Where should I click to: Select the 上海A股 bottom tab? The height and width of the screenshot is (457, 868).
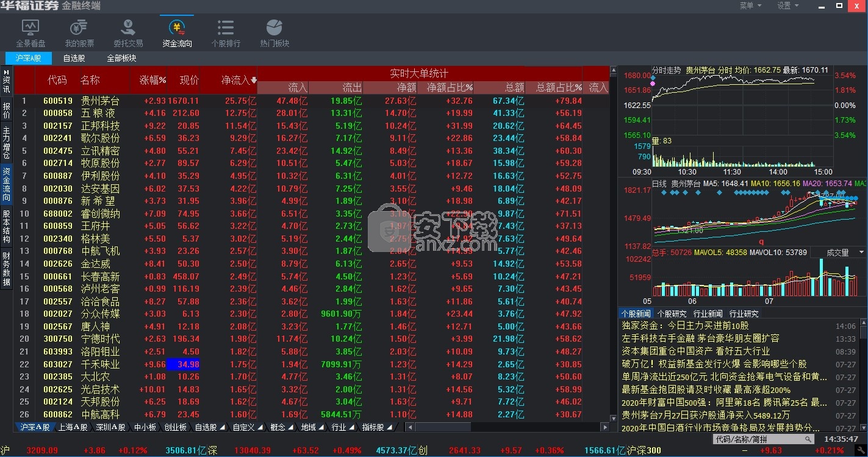tap(73, 427)
